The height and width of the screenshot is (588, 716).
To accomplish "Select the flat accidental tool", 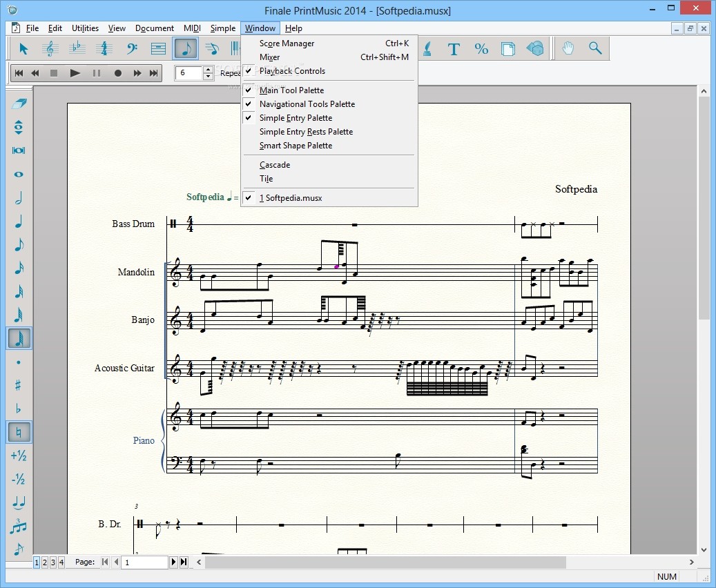I will coord(19,409).
